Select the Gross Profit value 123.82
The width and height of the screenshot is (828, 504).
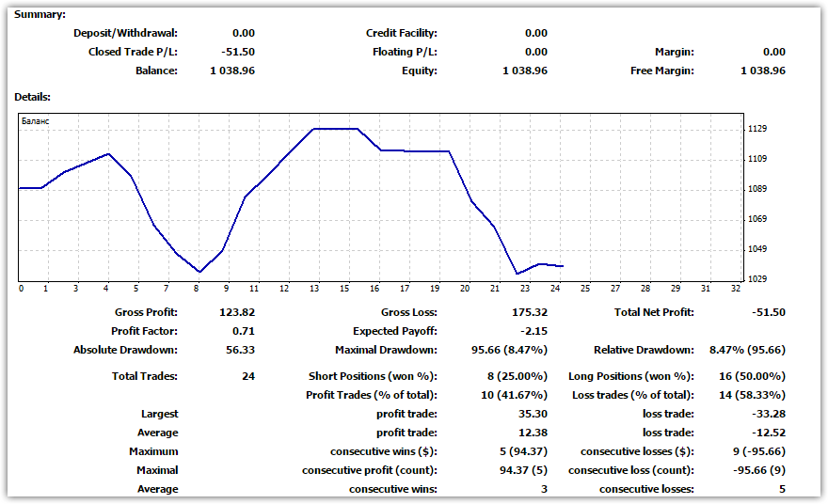236,312
